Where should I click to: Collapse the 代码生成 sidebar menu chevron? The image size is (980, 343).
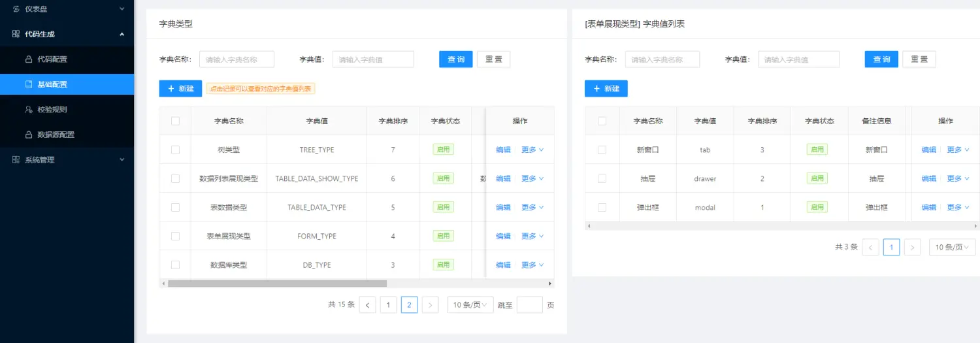pyautogui.click(x=122, y=34)
